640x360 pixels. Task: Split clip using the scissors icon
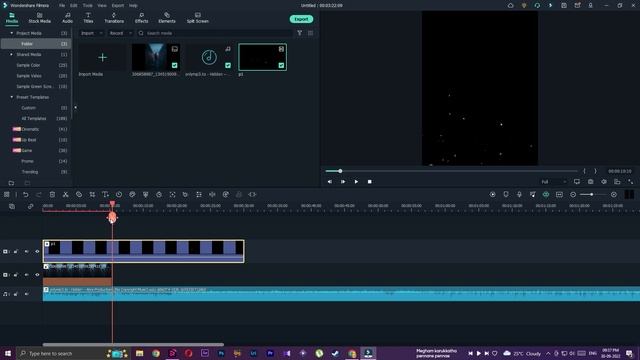65,195
